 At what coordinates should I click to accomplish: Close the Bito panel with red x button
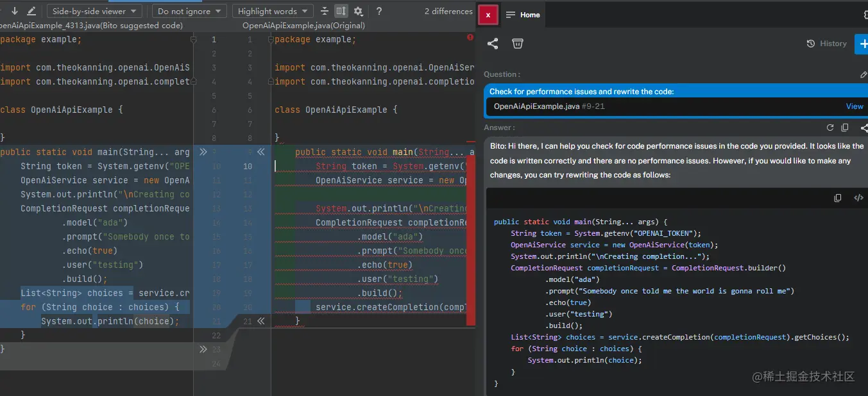[488, 14]
